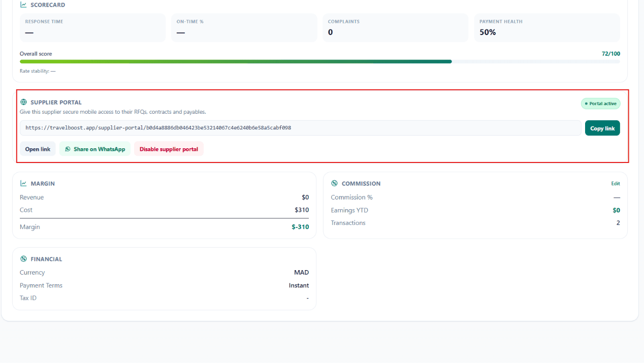Click the Margin chart icon
The width and height of the screenshot is (644, 363).
point(23,183)
